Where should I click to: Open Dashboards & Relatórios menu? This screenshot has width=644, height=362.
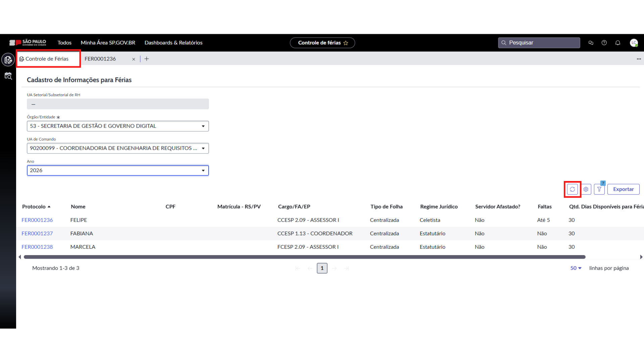(x=173, y=43)
